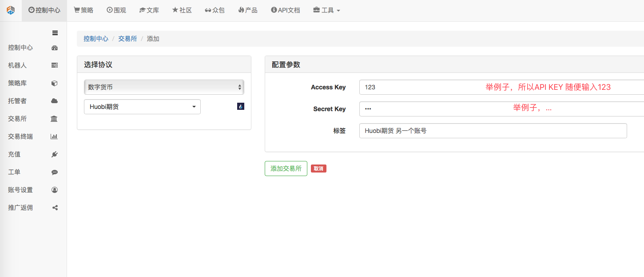The height and width of the screenshot is (277, 644).
Task: Open 社区 in the top navigation
Action: 182,10
